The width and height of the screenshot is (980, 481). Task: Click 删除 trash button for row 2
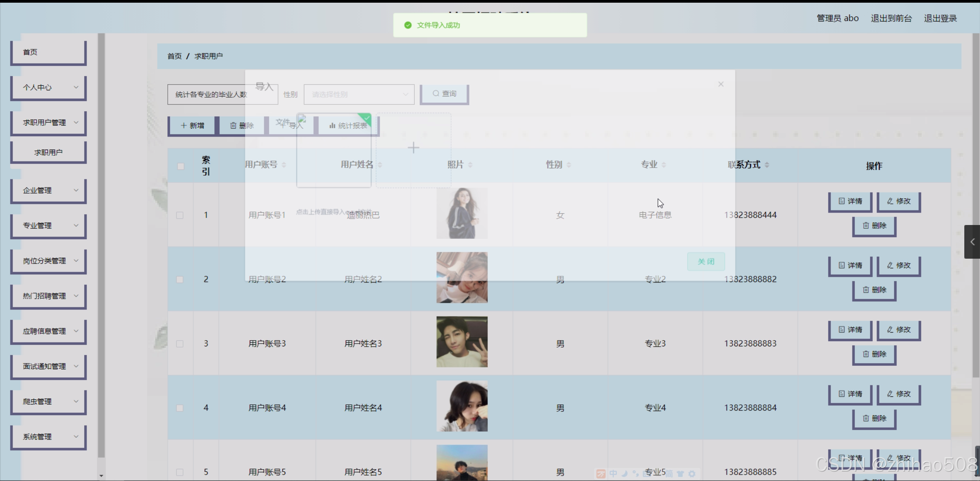[x=874, y=290]
